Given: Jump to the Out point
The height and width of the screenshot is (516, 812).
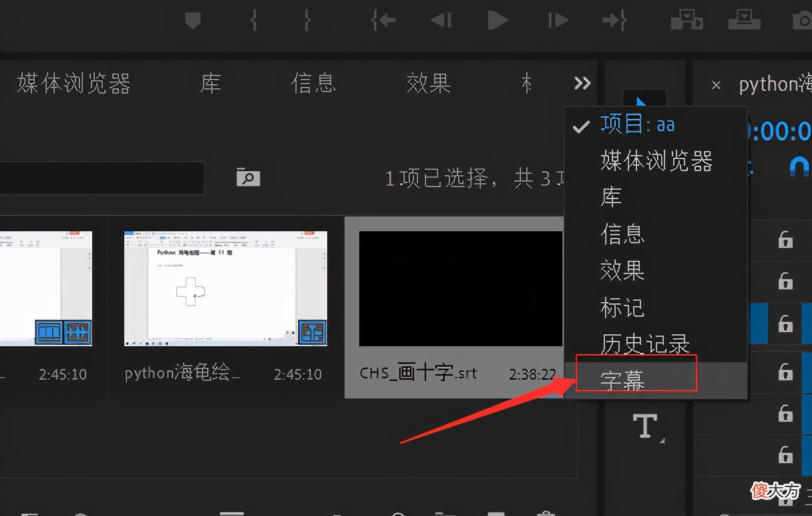Looking at the screenshot, I should coord(614,21).
